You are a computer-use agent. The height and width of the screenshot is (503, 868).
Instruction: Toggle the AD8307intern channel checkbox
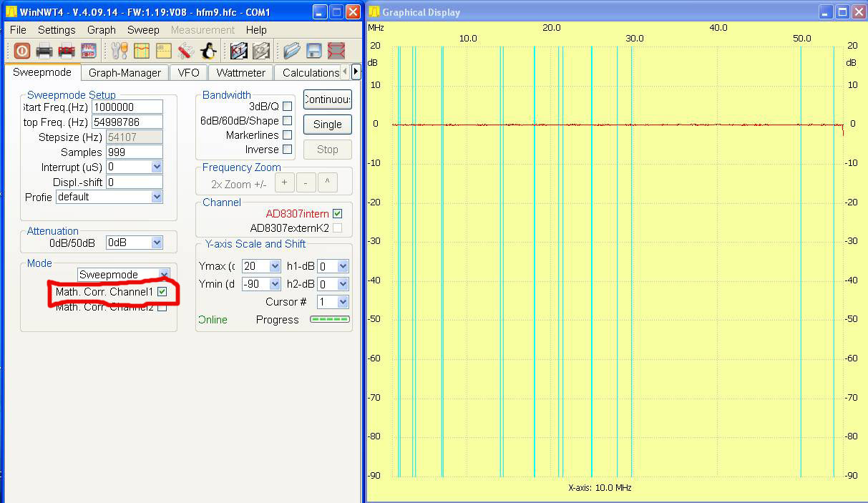338,214
